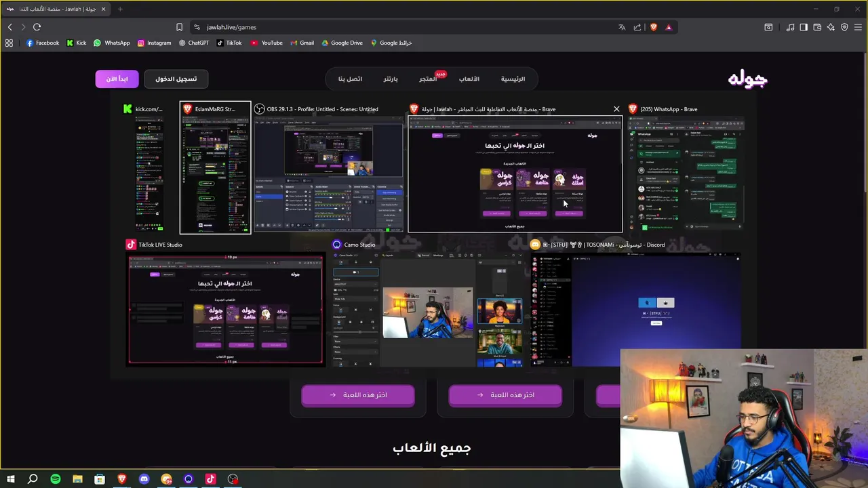Open the اتصل بنا nav item

(x=350, y=79)
